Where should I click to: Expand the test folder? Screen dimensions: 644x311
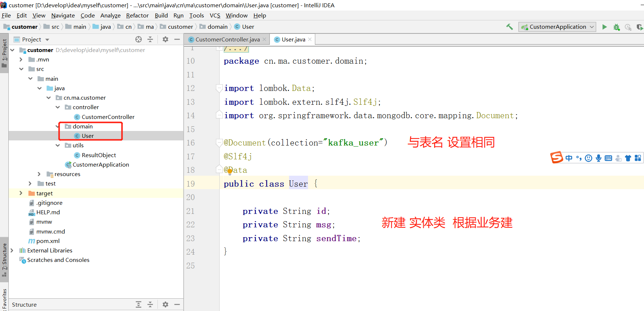point(30,183)
